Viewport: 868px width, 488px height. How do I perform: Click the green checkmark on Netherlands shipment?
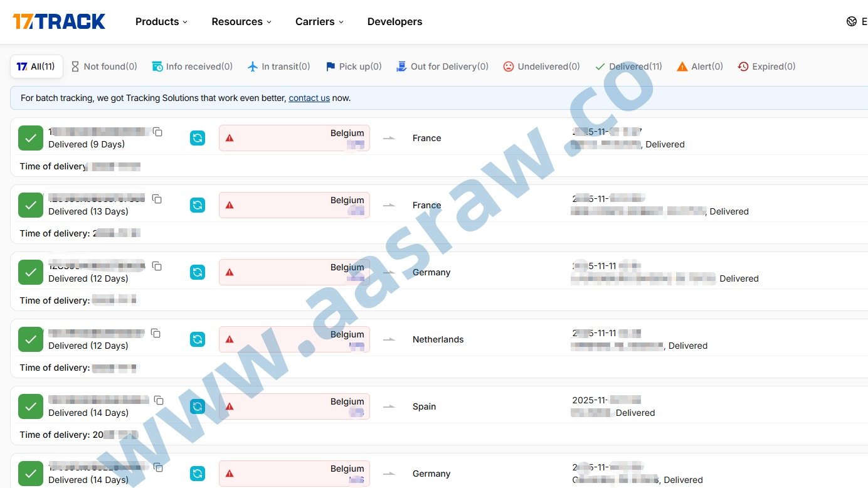(31, 339)
